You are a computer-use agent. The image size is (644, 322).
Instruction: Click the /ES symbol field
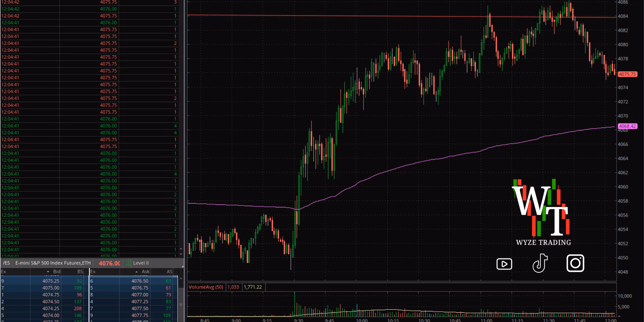6,263
